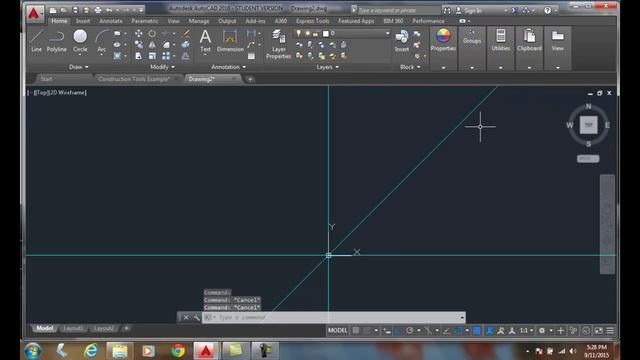Click the customization menu icon in status bar
Image resolution: width=640 pixels, height=360 pixels.
pos(610,331)
